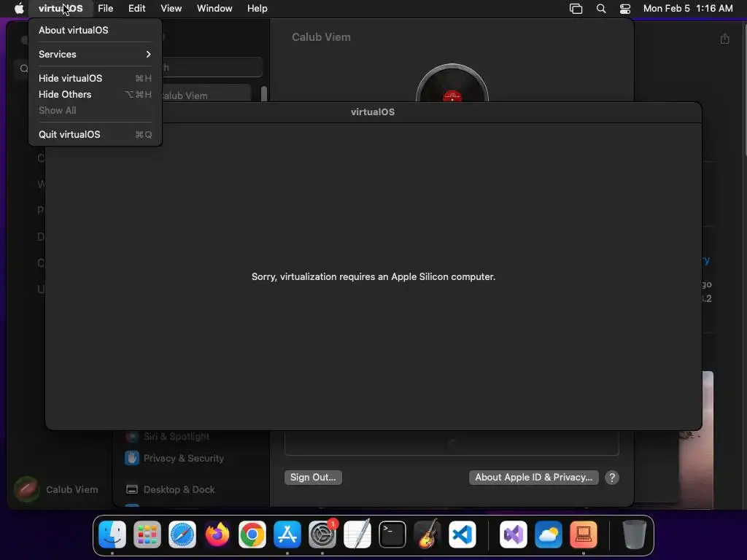Open the View menu
This screenshot has height=560, width=747.
171,8
